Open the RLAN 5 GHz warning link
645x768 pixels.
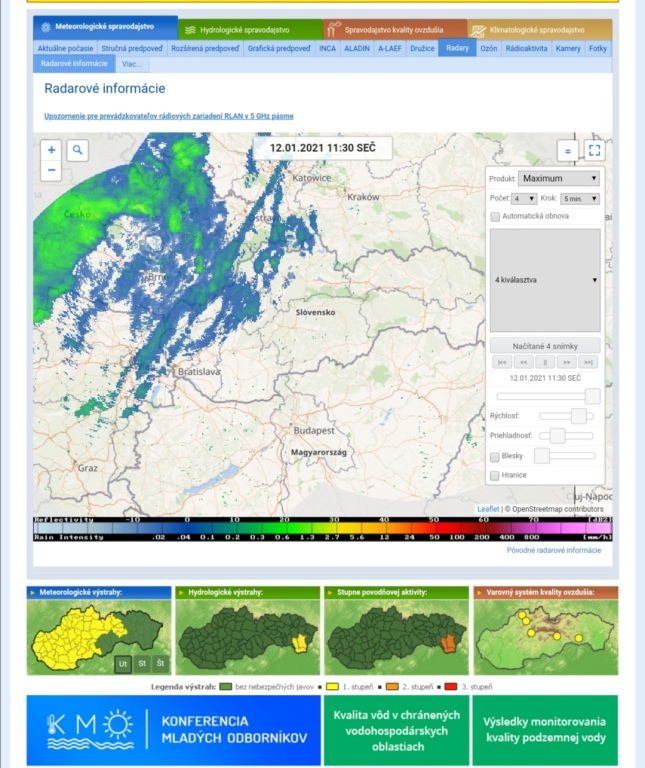pos(168,116)
